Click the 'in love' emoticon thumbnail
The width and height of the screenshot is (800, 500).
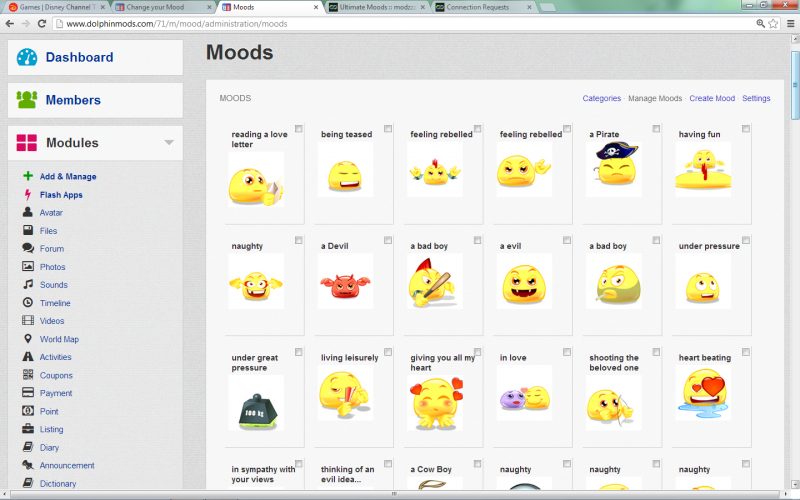524,393
